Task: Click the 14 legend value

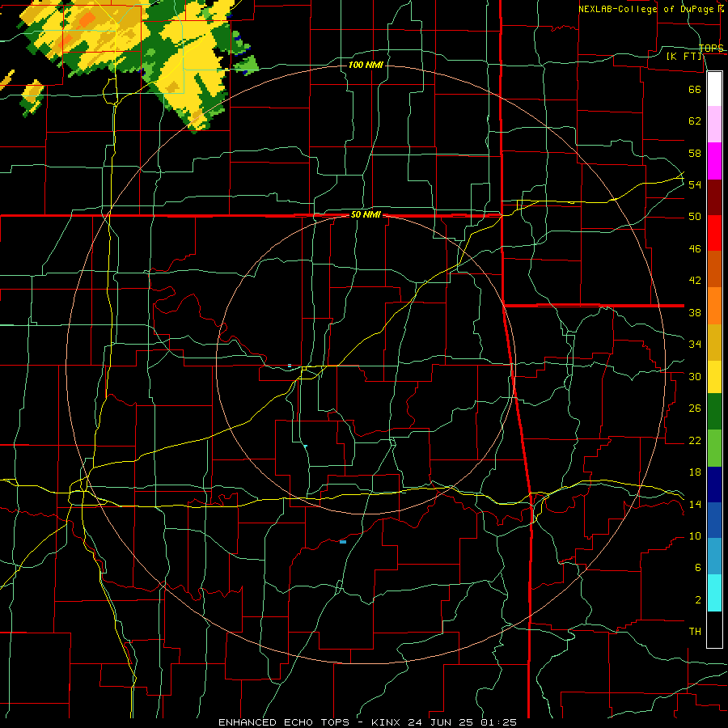Action: pos(695,504)
